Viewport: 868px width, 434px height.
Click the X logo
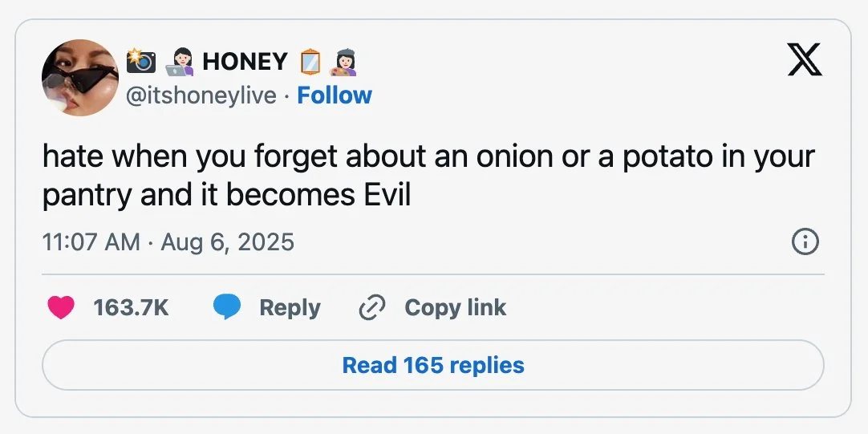805,60
